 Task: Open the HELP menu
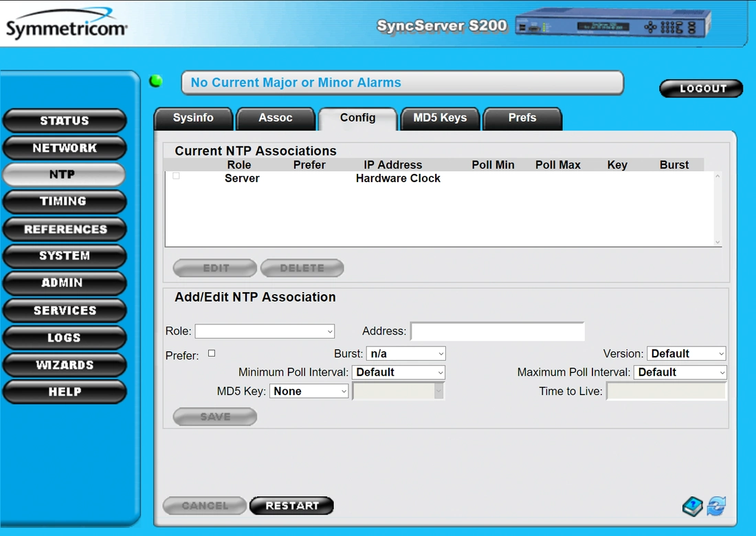65,392
